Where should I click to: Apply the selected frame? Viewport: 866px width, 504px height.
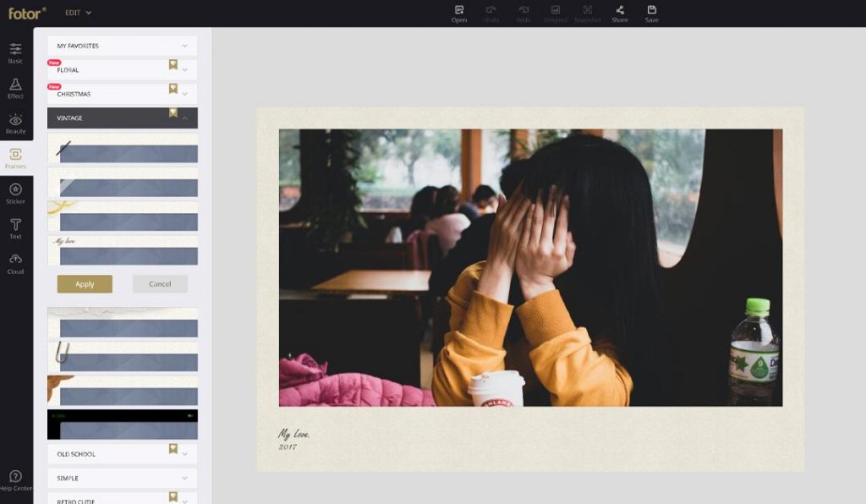pyautogui.click(x=85, y=284)
